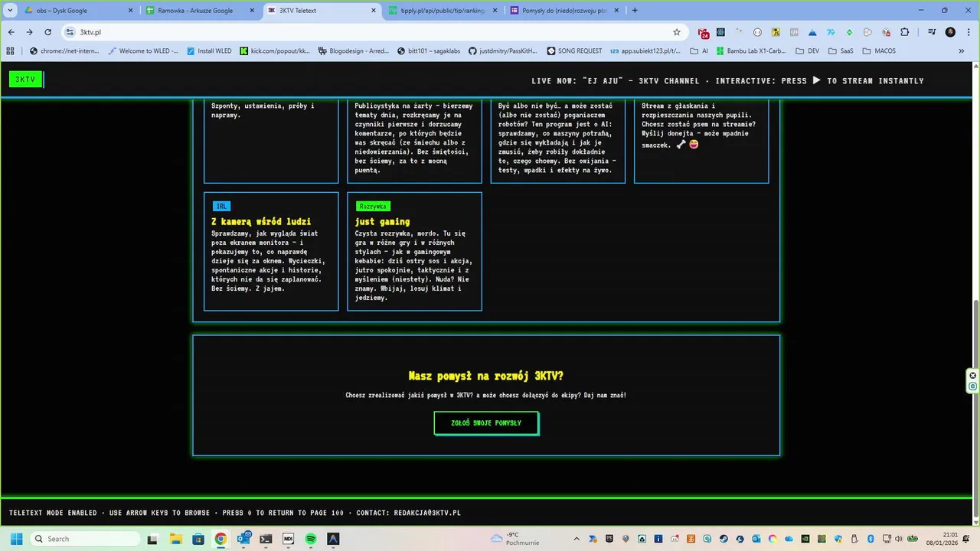
Task: Reload the page
Action: point(47,32)
